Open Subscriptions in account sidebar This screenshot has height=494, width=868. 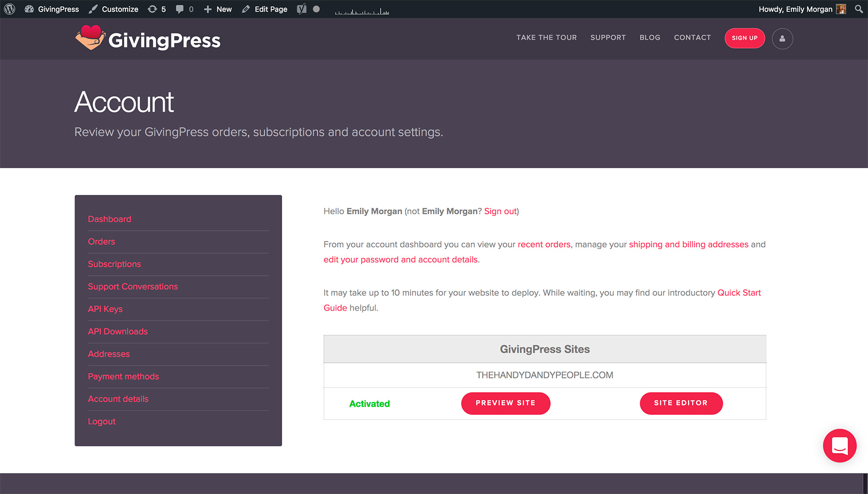click(x=114, y=264)
